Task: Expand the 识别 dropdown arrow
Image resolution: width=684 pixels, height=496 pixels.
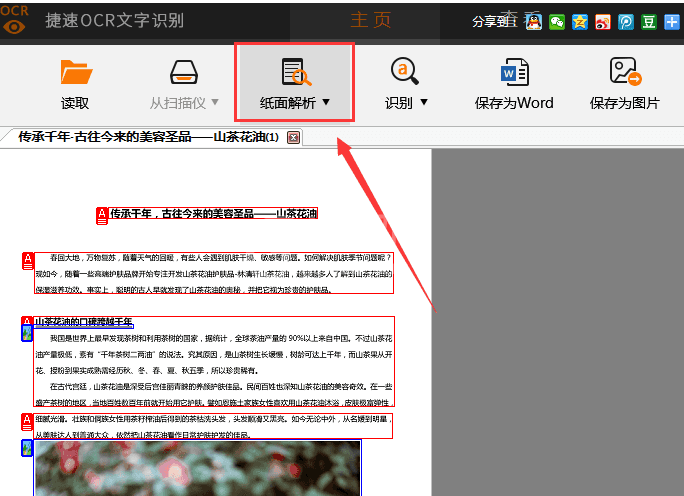Action: pos(424,102)
